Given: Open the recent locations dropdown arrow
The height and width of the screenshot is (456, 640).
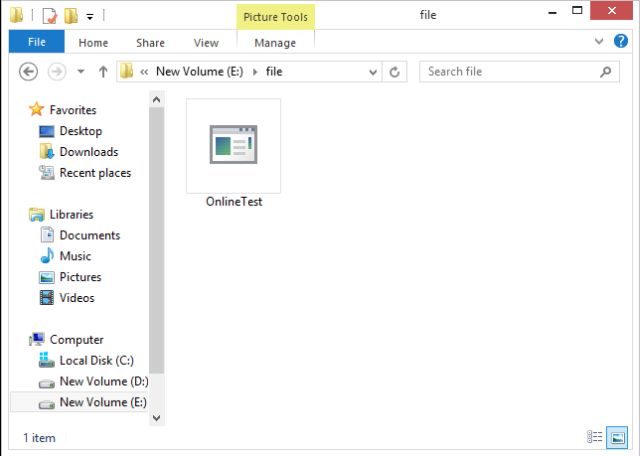Looking at the screenshot, I should [x=81, y=72].
